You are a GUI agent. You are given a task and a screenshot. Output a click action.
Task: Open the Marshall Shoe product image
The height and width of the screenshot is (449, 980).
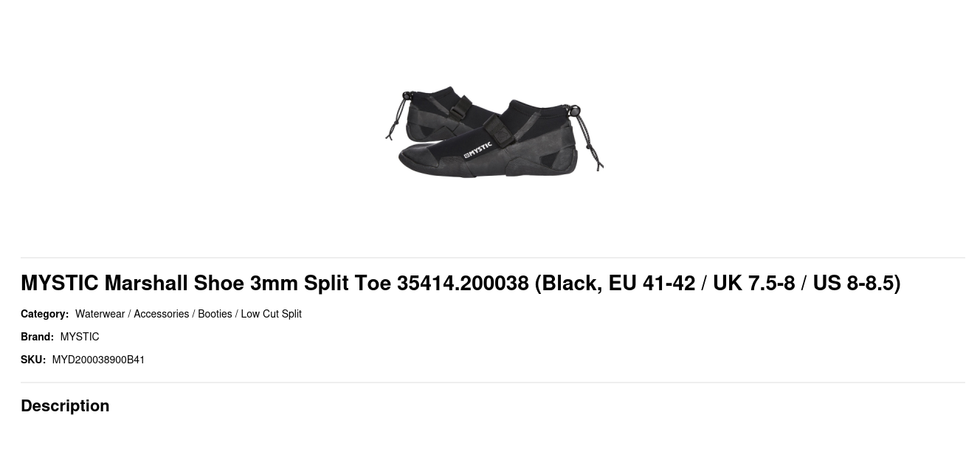[x=494, y=131]
